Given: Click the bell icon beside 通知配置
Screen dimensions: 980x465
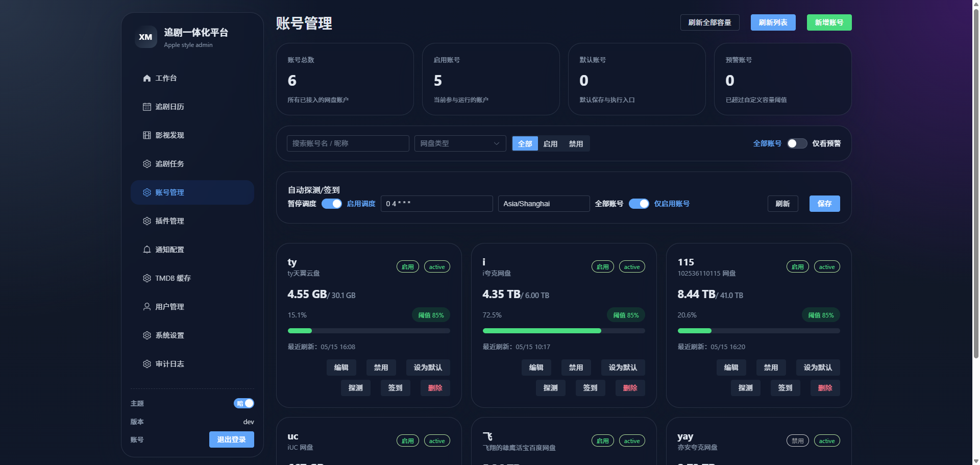Looking at the screenshot, I should [147, 250].
